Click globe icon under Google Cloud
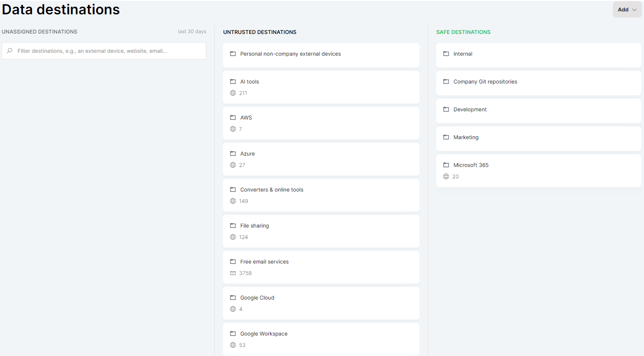This screenshot has height=356, width=644. (x=233, y=309)
